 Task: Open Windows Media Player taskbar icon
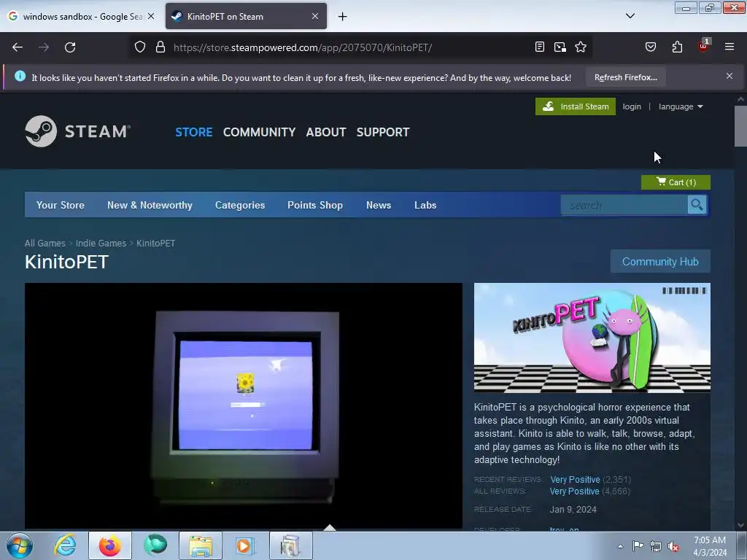coord(246,545)
